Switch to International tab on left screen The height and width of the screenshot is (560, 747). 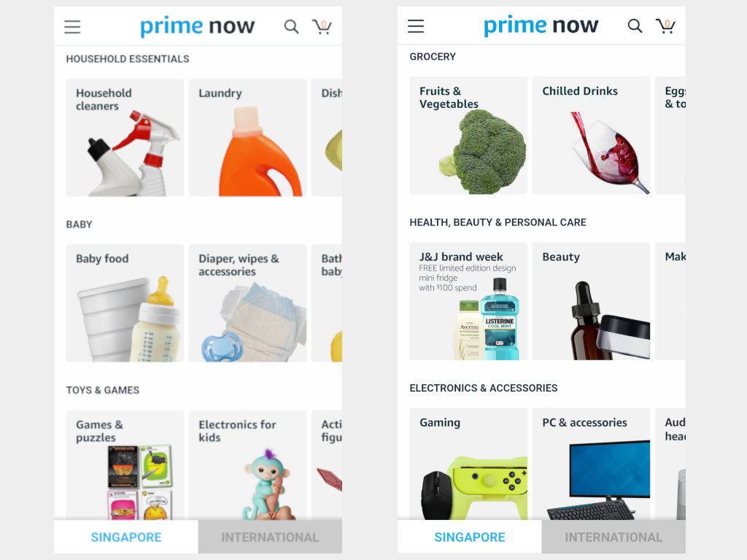(270, 537)
